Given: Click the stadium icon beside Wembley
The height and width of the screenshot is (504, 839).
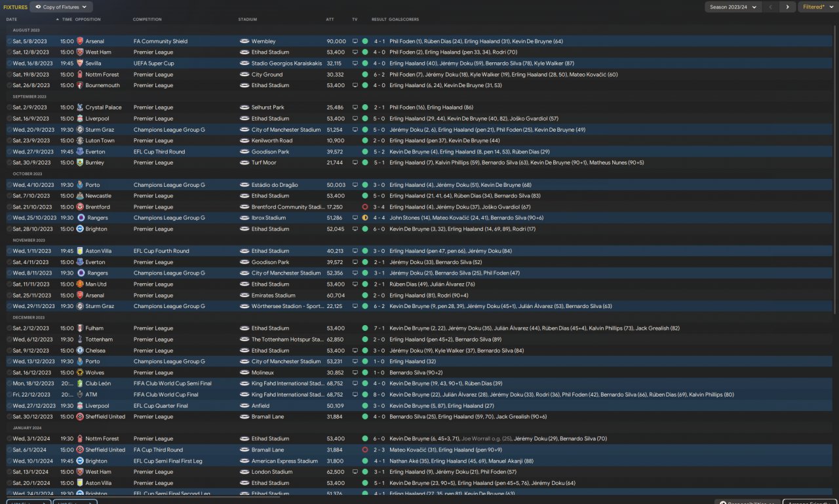Looking at the screenshot, I should coord(244,41).
